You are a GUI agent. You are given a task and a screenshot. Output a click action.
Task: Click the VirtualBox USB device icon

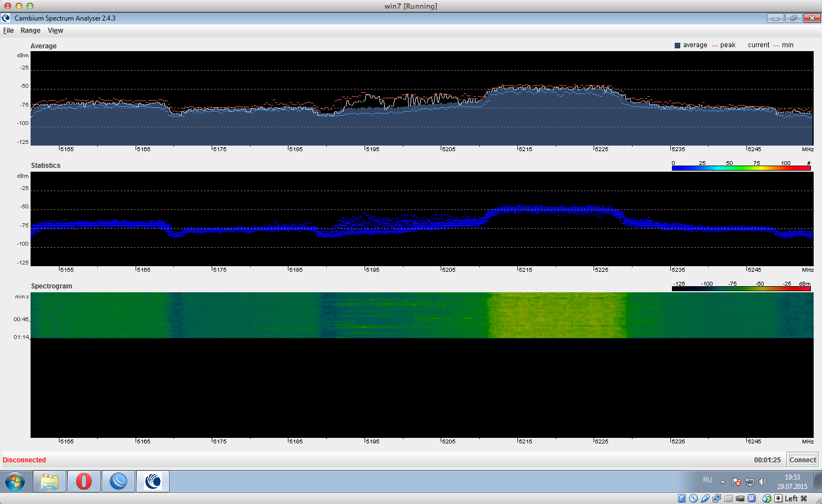point(705,498)
